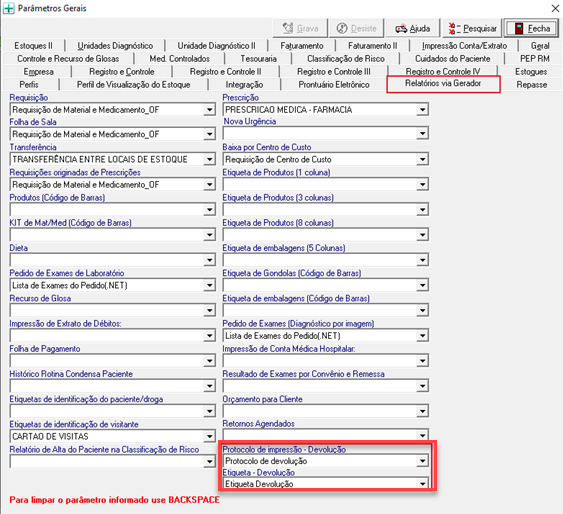Expand Impressão de Extrato de Débitos dropdown
Screen dimensions: 563x514
209,336
